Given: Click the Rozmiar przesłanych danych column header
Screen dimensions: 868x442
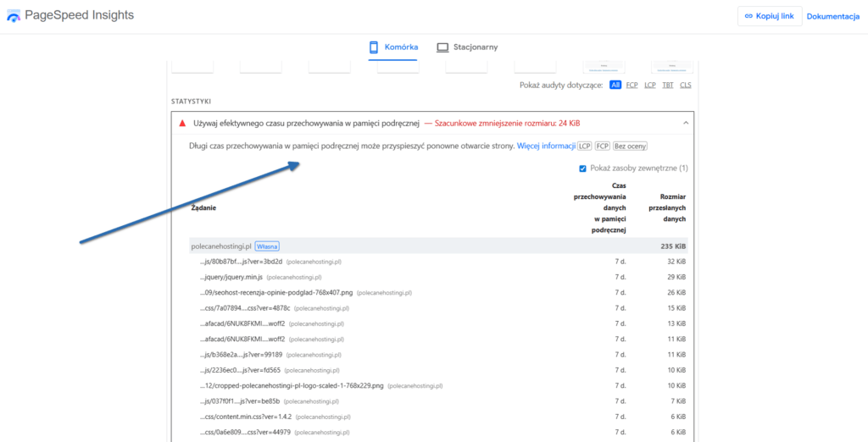Looking at the screenshot, I should [x=667, y=207].
